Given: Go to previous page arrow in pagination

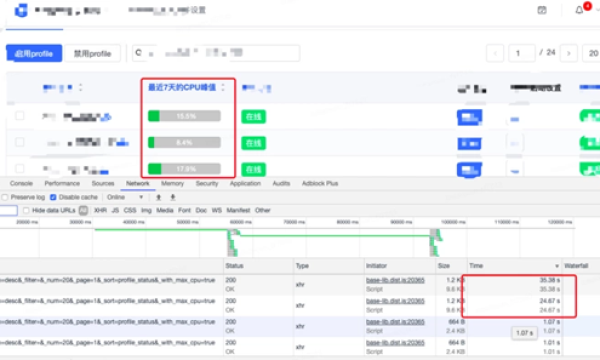Looking at the screenshot, I should tap(495, 53).
